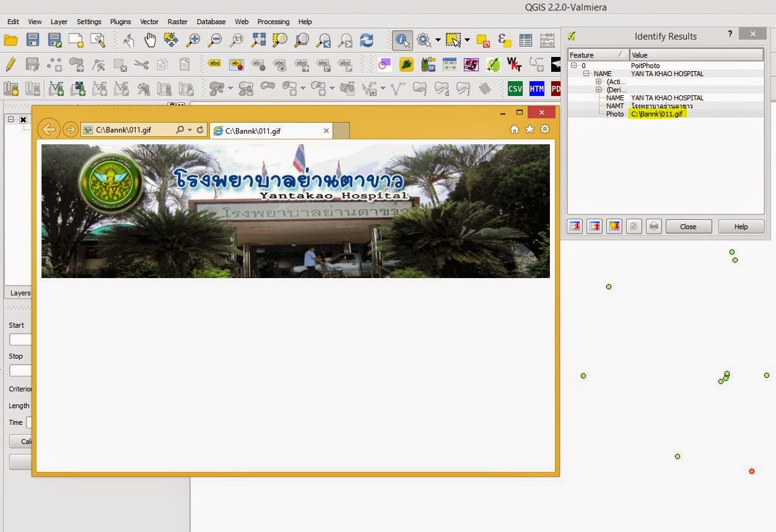Open the Layer menu
776x532 pixels.
tap(59, 22)
